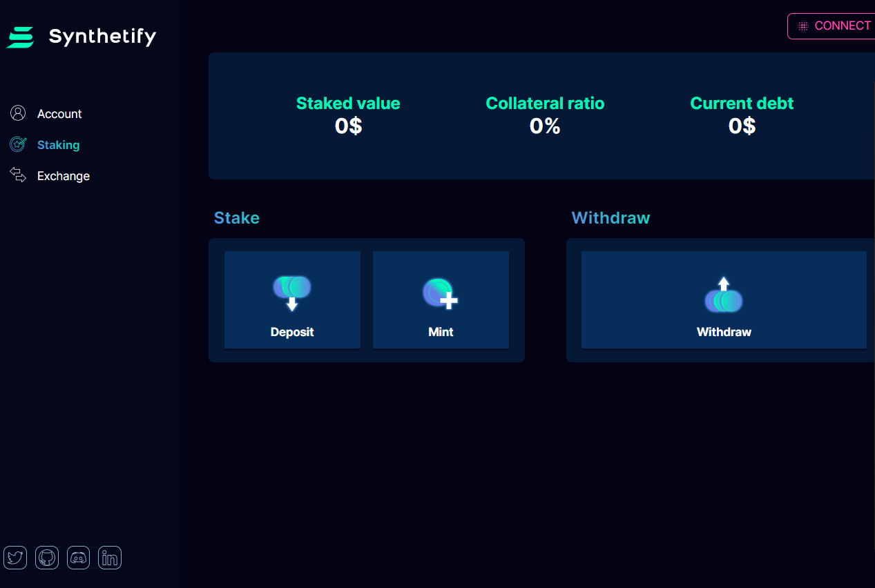Click the Exchange arrows icon in sidebar

[x=18, y=175]
